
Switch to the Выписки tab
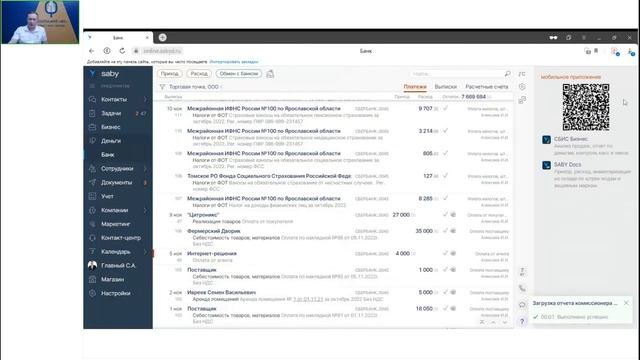(445, 87)
